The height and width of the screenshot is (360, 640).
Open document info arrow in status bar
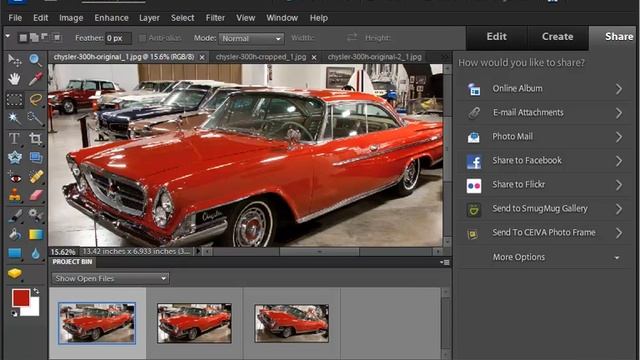click(x=198, y=251)
